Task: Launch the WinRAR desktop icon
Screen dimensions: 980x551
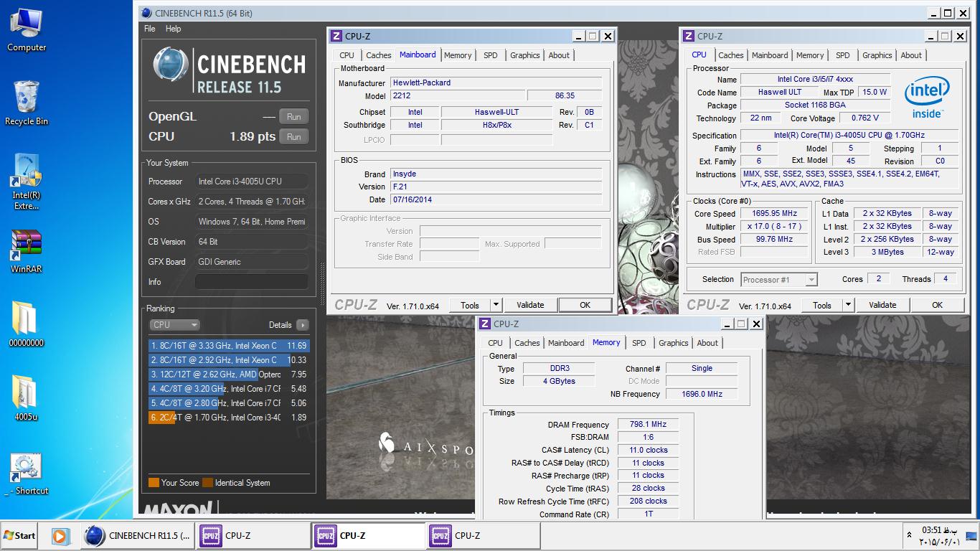Action: pyautogui.click(x=27, y=252)
